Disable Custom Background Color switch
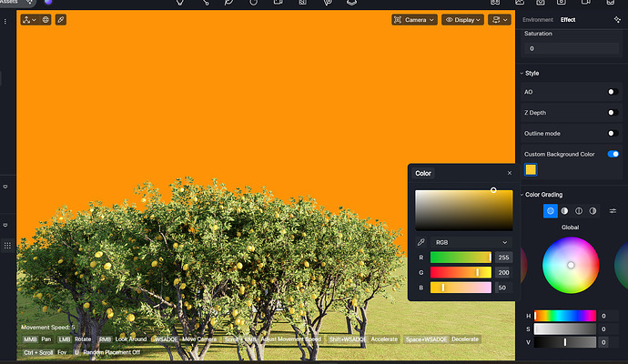Screen dimensions: 628x364 click(x=613, y=154)
